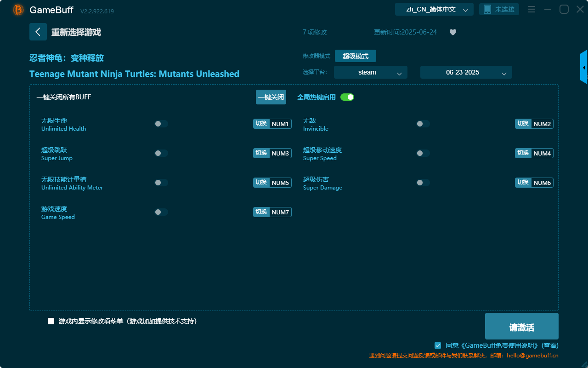This screenshot has width=588, height=368.
Task: Click the resize grip at window corner
Action: (583, 363)
